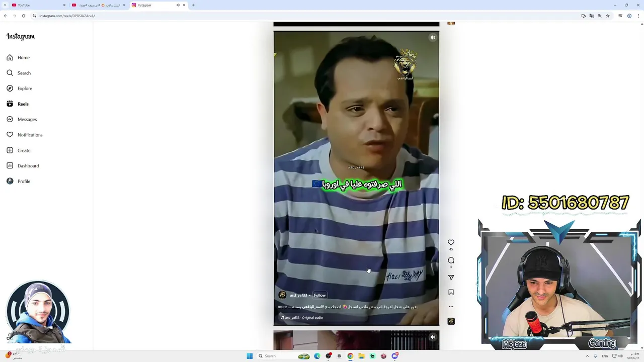This screenshot has height=362, width=644.
Task: View Notifications in sidebar
Action: [24, 135]
